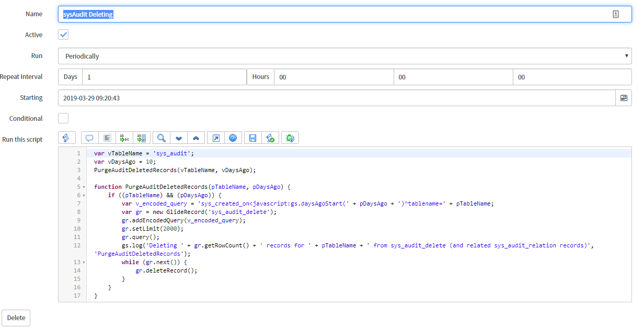Toggle the syntax editor icon
The height and width of the screenshot is (329, 644).
coord(67,138)
